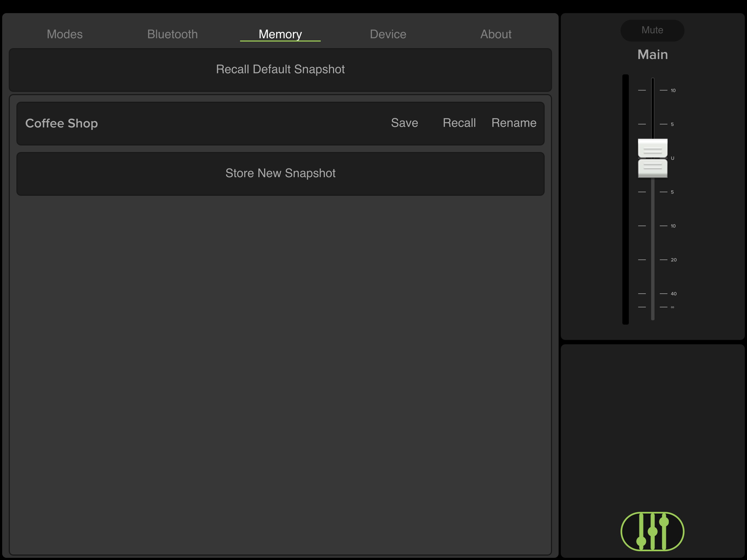Toggle the Main Mute button
Image resolution: width=747 pixels, height=560 pixels.
click(652, 30)
